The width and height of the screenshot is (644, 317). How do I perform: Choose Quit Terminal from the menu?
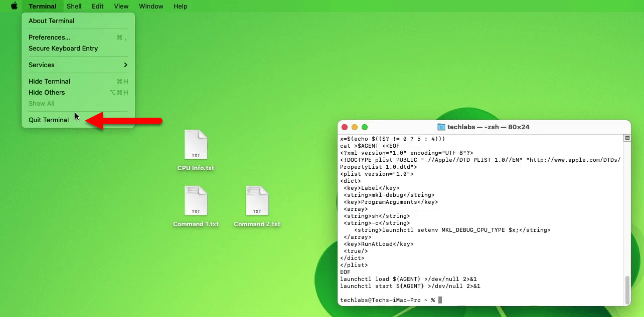click(78, 120)
